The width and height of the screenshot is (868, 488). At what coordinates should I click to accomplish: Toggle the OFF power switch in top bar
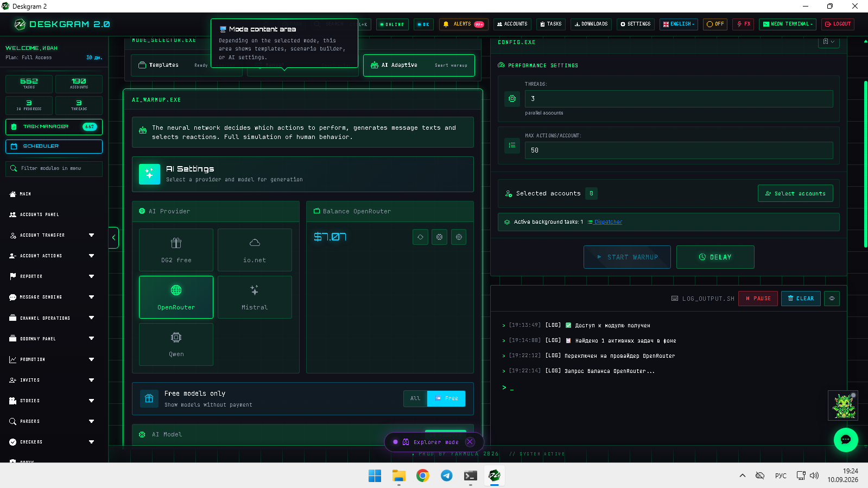(715, 24)
